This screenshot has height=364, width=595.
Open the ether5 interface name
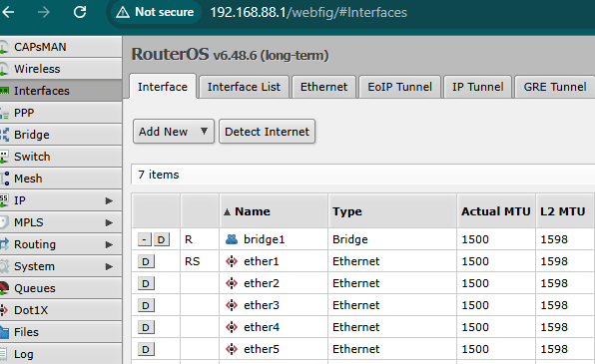coord(262,349)
